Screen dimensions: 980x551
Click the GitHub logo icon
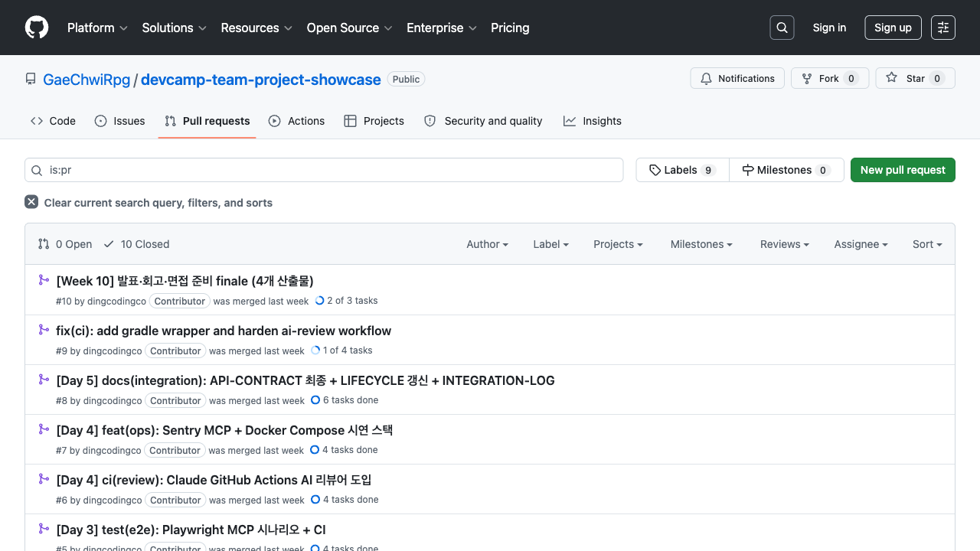click(x=37, y=28)
